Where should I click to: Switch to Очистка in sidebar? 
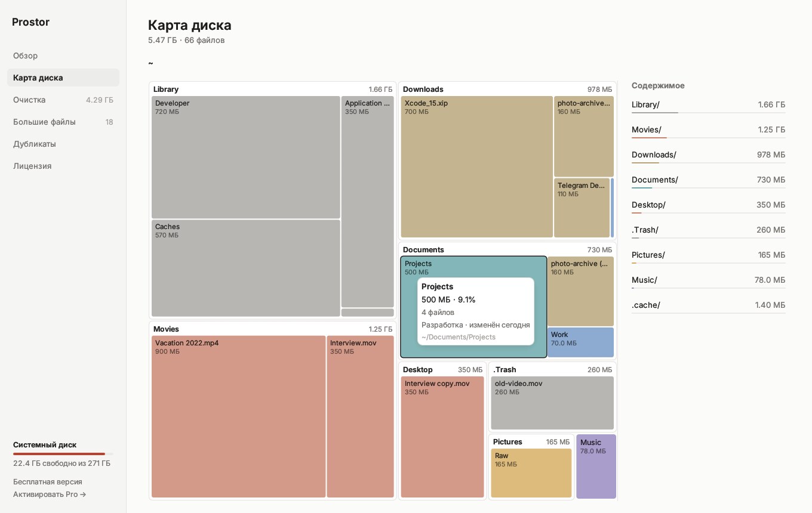tap(63, 100)
